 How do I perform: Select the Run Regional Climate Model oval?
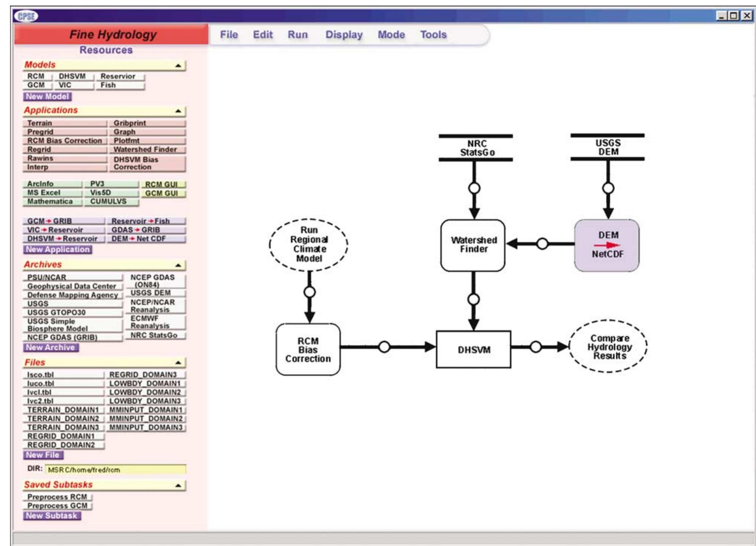coord(309,244)
